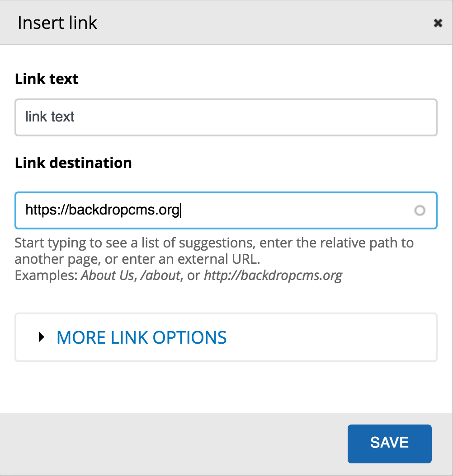Collapse the More Link Options panel
The width and height of the screenshot is (453, 476).
point(141,337)
